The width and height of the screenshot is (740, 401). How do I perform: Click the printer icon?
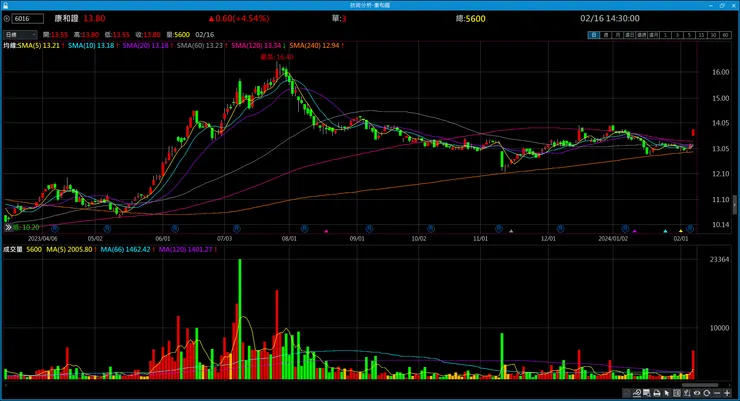coord(656,393)
